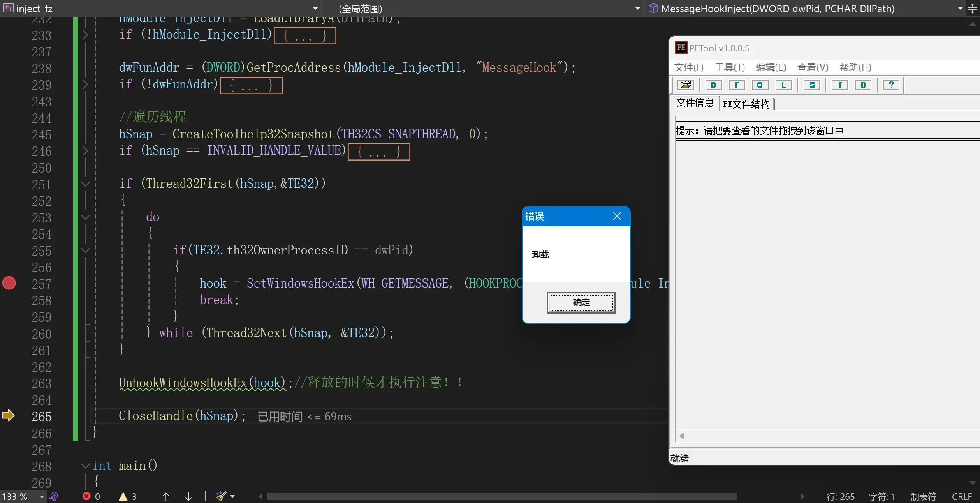This screenshot has height=503, width=980.
Task: Collapse the do loop on line 253
Action: point(85,217)
